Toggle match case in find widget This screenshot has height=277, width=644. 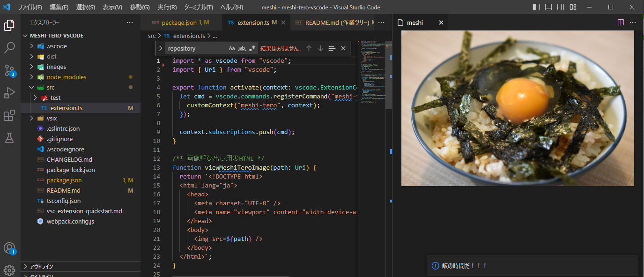click(232, 48)
